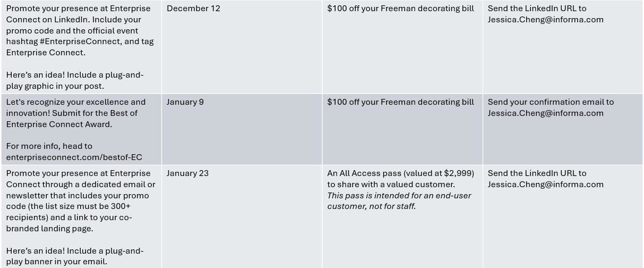Click "Send the LinkedIn URL to" in January 23 row
This screenshot has width=644, height=268.
[x=537, y=173]
